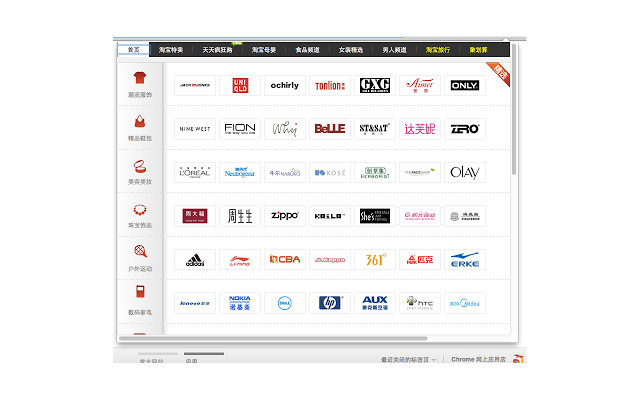
Task: Click the Zippo brand logo
Action: [285, 216]
